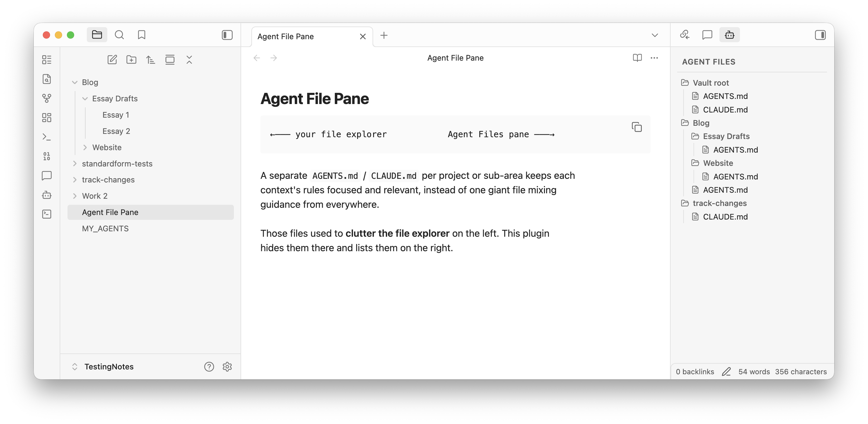Image resolution: width=868 pixels, height=424 pixels.
Task: Open the help question mark icon
Action: point(209,366)
